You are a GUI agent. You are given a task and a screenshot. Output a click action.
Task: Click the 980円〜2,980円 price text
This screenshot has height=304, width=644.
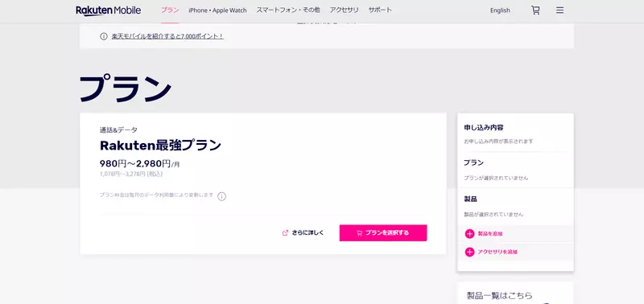139,163
